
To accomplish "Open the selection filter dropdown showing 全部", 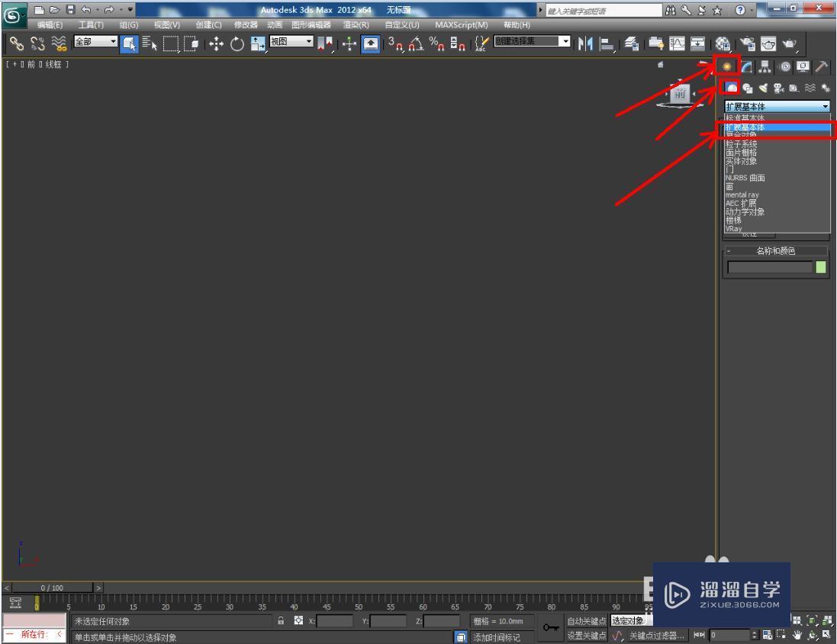I will coord(95,41).
